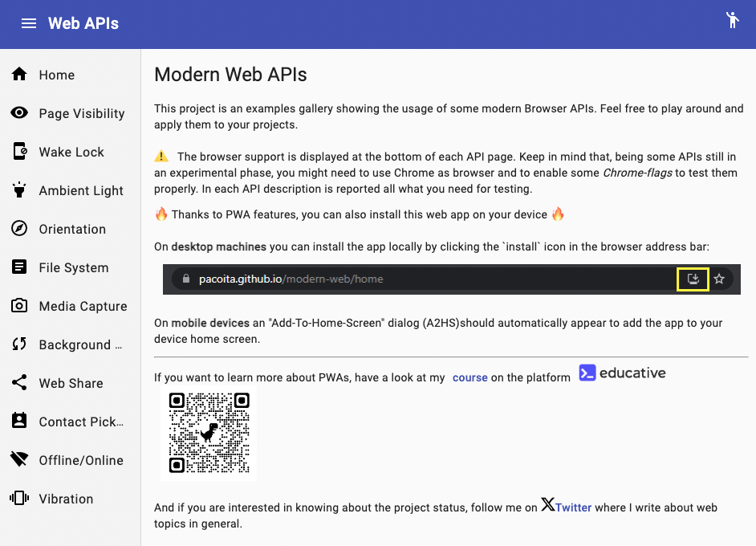The width and height of the screenshot is (756, 546).
Task: Go to Wake Lock page
Action: coord(71,152)
